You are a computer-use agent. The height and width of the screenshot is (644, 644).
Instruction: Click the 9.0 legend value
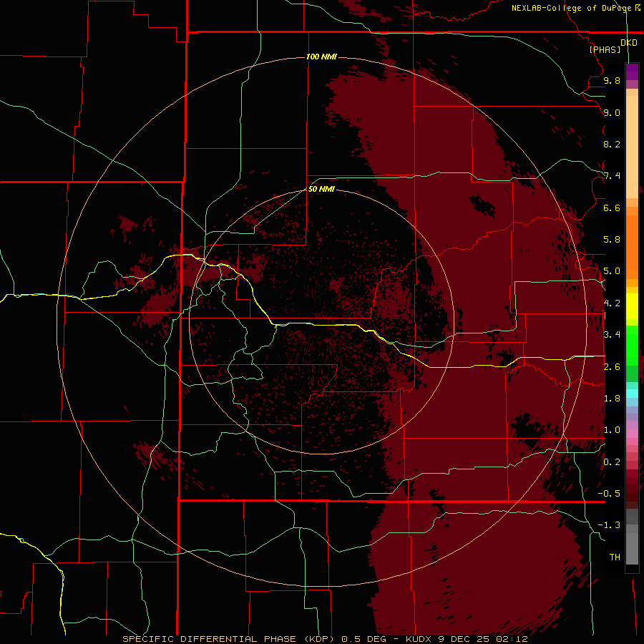click(x=612, y=112)
